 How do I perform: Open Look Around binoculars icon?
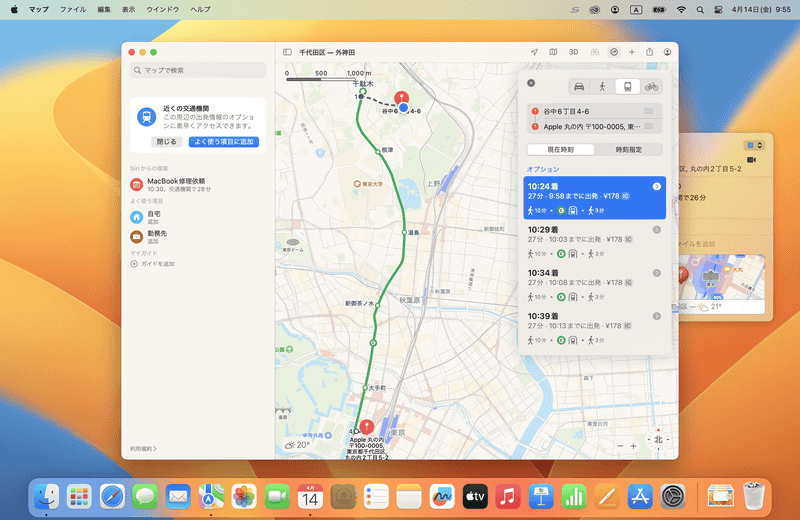tap(594, 52)
